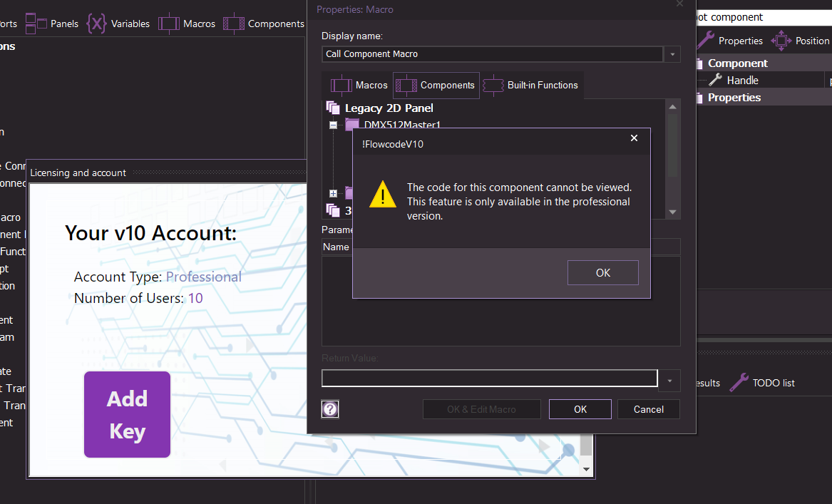Click the Macros icon in top toolbar
Screen dimensions: 832x504
169,24
